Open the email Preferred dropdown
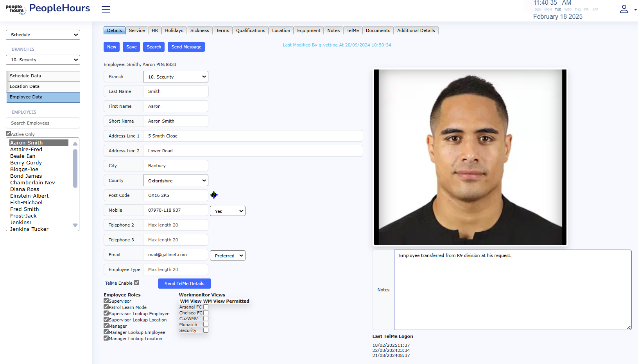Image resolution: width=638 pixels, height=364 pixels. (228, 255)
